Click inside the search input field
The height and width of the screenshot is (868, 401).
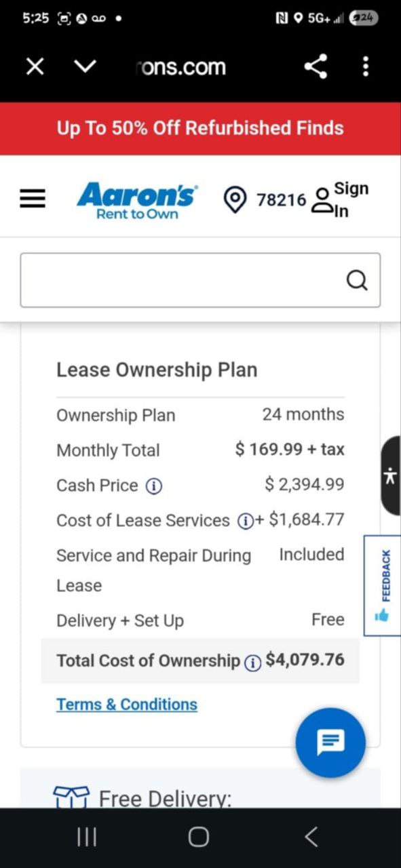[183, 280]
